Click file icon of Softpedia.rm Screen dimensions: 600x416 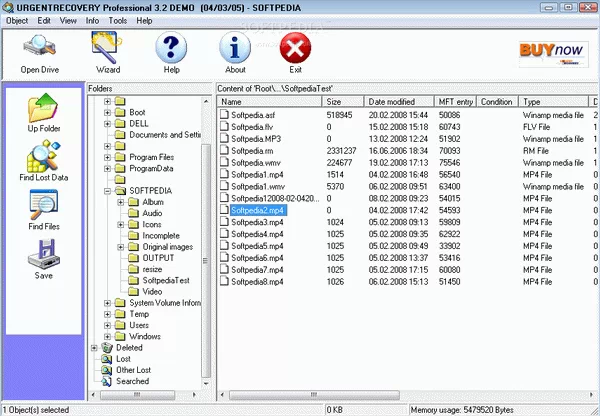click(224, 150)
